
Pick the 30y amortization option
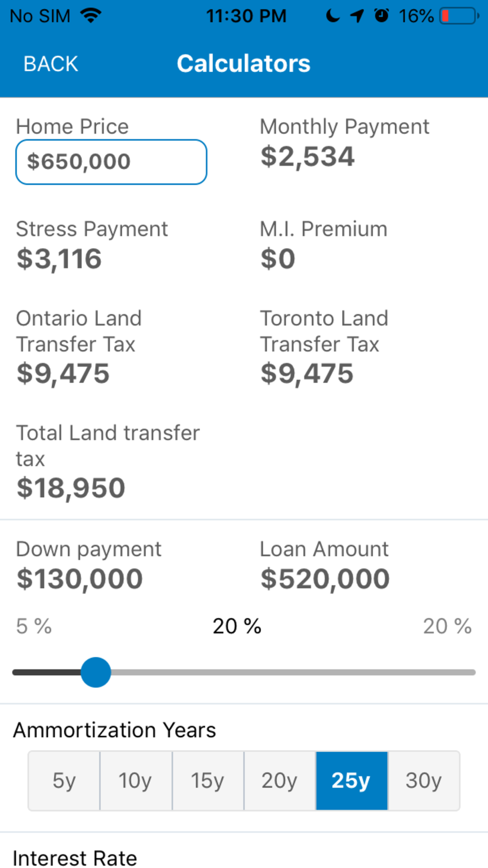(x=424, y=781)
